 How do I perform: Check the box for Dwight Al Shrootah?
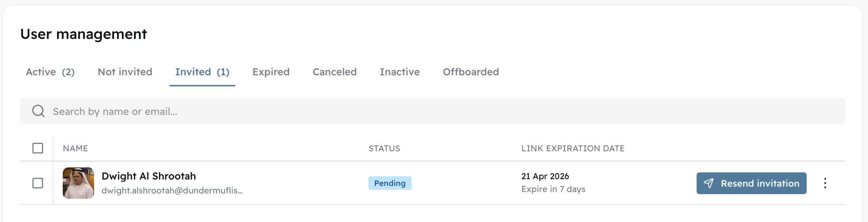tap(38, 183)
